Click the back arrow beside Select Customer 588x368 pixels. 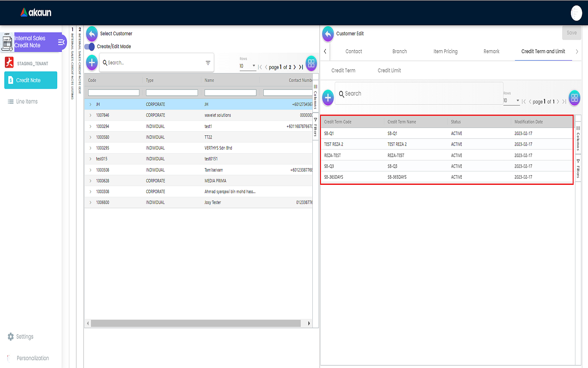pyautogui.click(x=92, y=34)
